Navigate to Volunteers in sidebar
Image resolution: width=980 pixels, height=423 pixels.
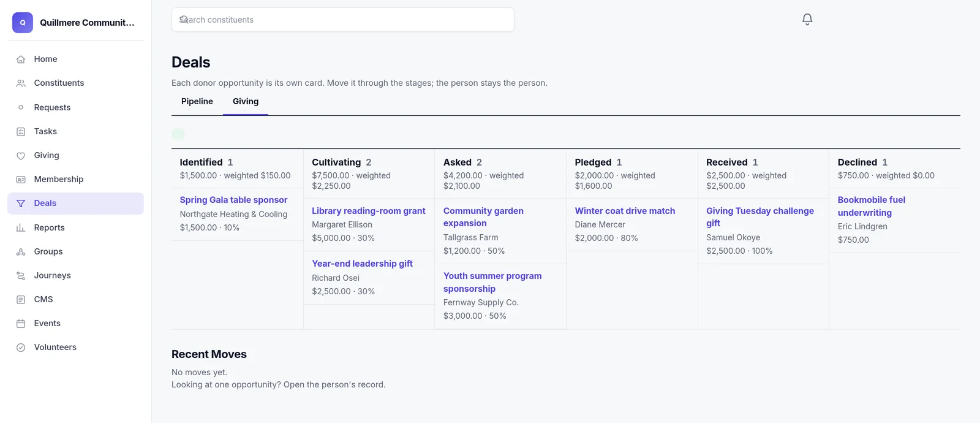[x=76, y=348]
